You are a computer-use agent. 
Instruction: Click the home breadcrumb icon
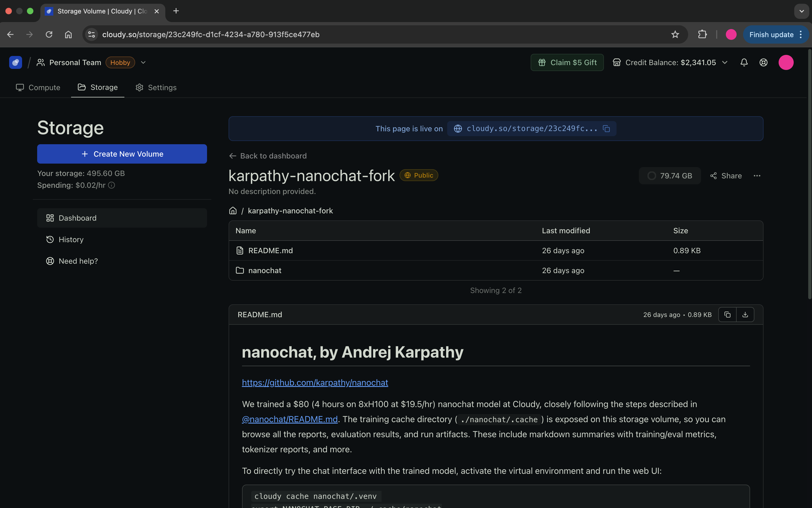point(233,211)
